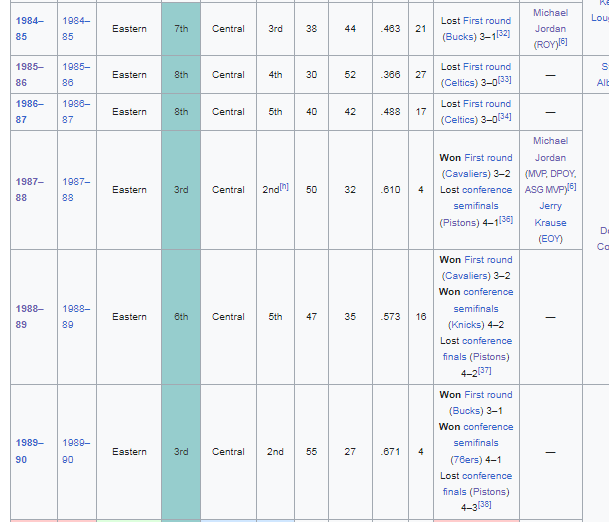
Task: Open the bold 1987–88 season link
Action: pos(30,190)
